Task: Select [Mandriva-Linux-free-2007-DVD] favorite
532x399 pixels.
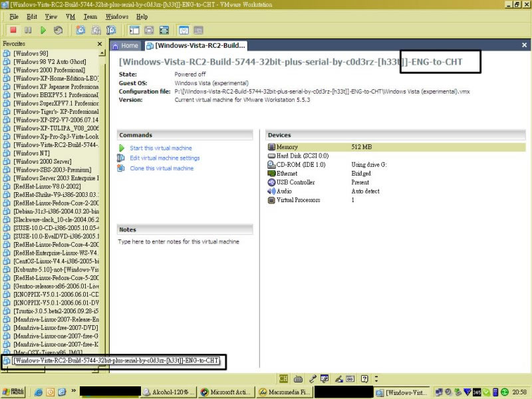Action: (56, 328)
